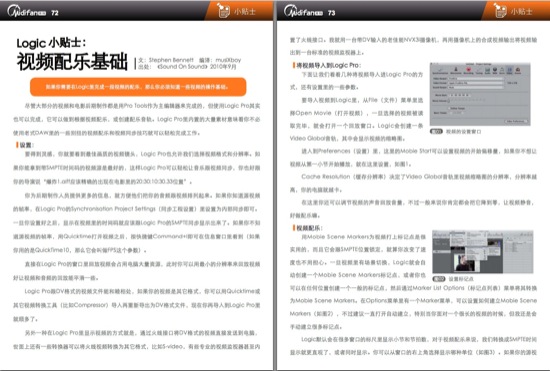550x371 pixels.
Task: Select the 小贴士 label in page 73 header
Action: point(522,12)
